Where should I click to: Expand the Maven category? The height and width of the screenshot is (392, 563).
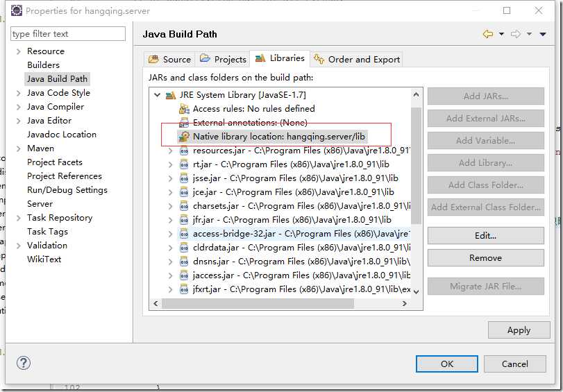[x=18, y=148]
